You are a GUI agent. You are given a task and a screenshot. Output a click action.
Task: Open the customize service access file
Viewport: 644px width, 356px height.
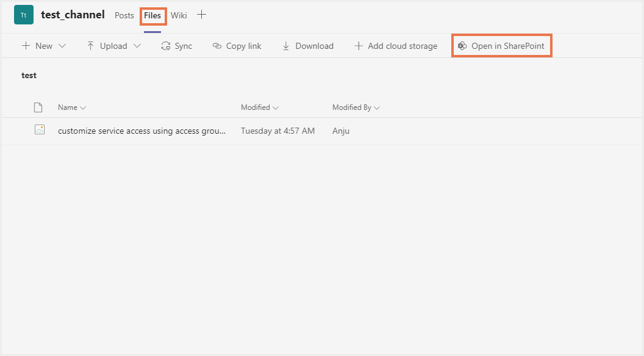tap(141, 131)
